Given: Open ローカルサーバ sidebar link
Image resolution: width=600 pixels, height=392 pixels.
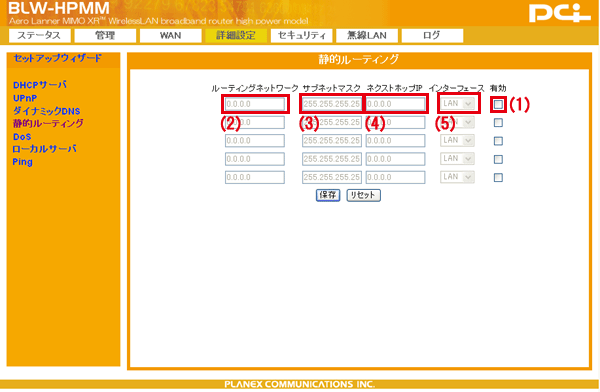Looking at the screenshot, I should tap(44, 149).
